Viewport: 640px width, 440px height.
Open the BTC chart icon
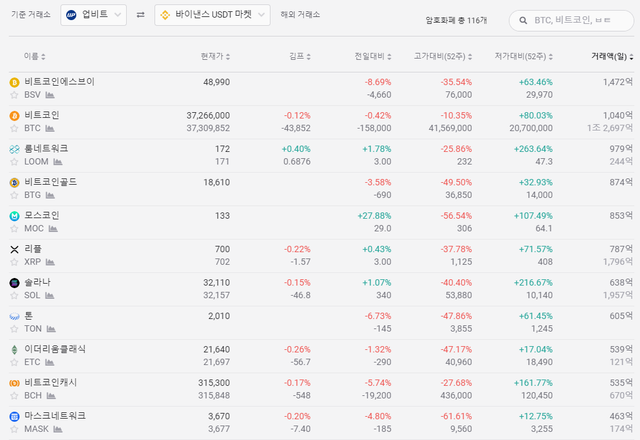(50, 129)
